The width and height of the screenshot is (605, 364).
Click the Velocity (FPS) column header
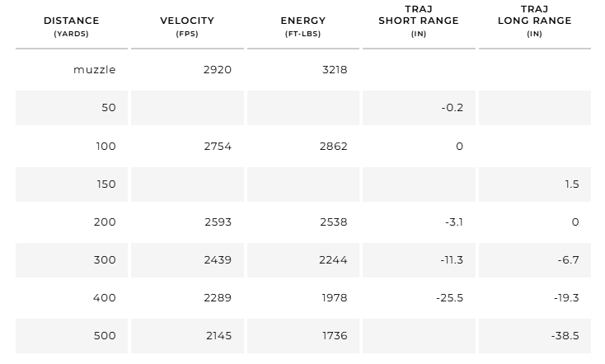point(187,26)
